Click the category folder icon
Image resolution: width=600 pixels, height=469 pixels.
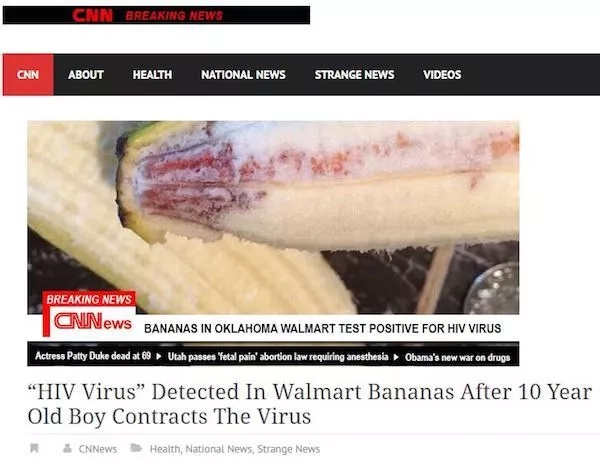136,448
